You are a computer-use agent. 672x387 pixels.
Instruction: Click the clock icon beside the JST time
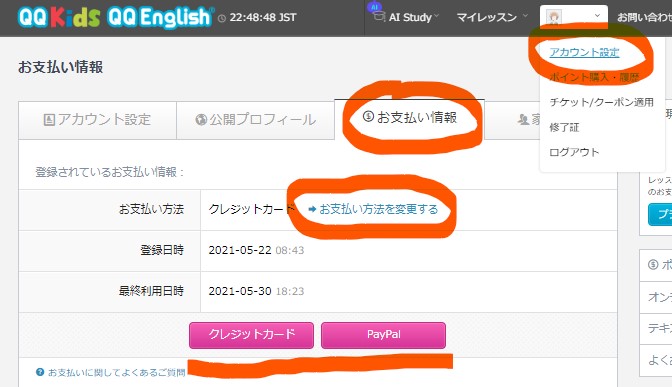pos(222,18)
